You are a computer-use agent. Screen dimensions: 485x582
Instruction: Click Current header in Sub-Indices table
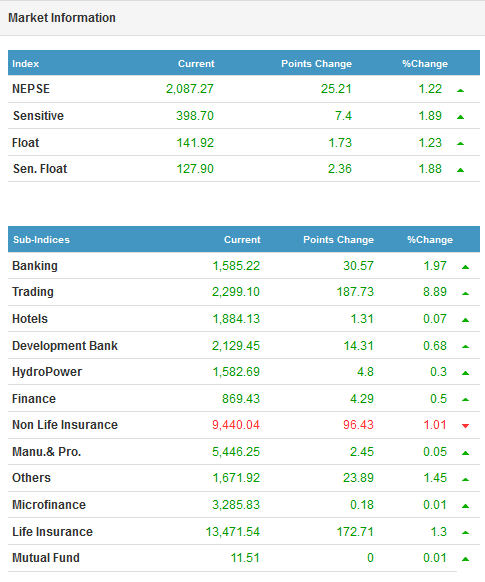(x=242, y=239)
